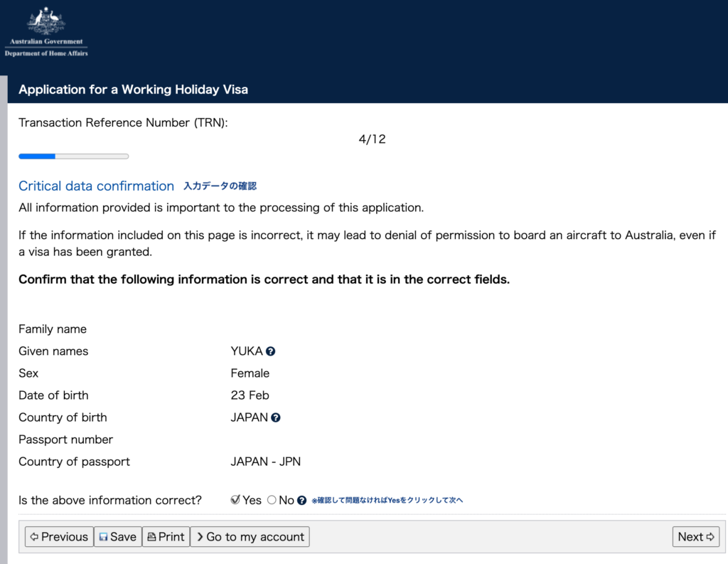
Task: Click help icon next to the No option
Action: (302, 501)
